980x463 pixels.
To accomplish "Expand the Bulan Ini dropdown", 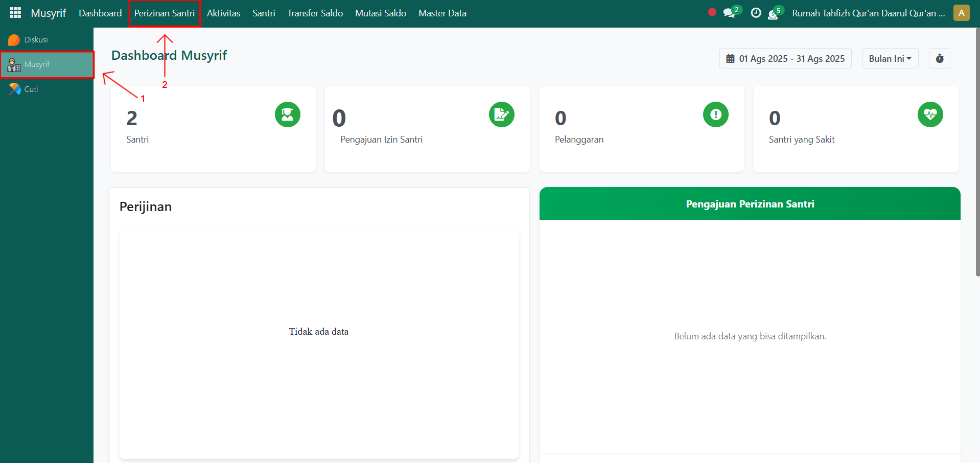I will pos(890,58).
